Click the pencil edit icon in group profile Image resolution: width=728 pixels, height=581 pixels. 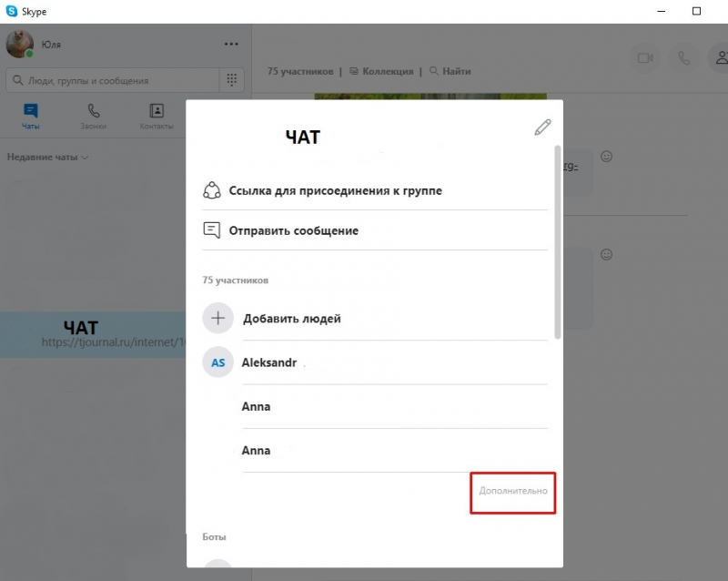click(x=542, y=127)
